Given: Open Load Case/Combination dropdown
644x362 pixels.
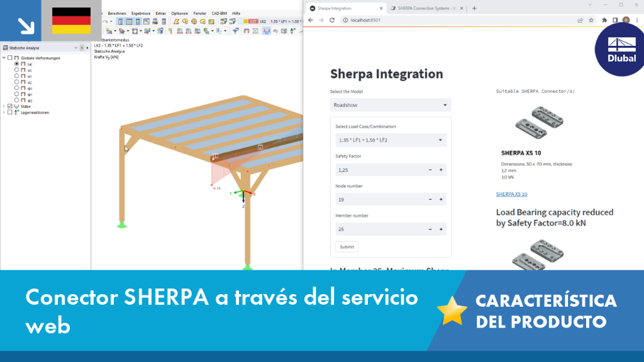Looking at the screenshot, I should point(391,140).
